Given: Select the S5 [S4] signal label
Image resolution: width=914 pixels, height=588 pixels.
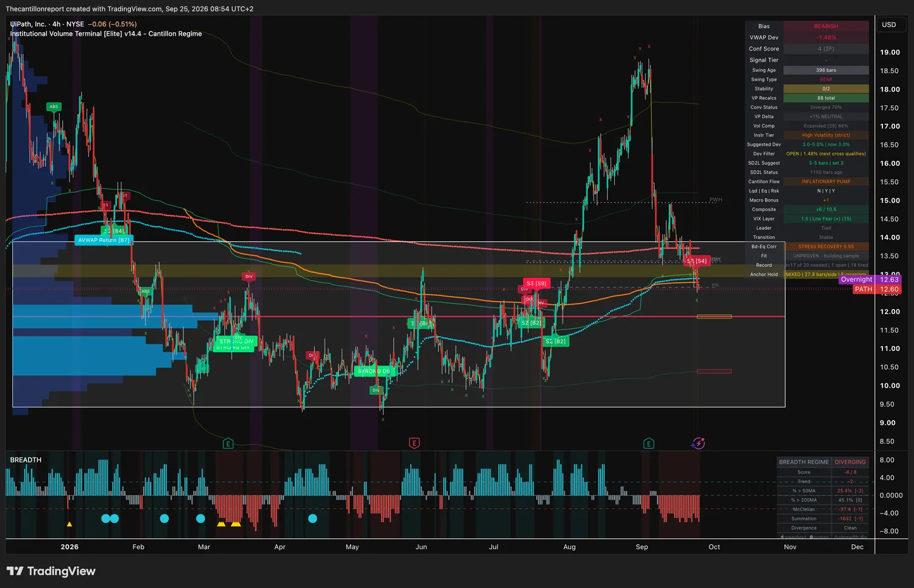Looking at the screenshot, I should [697, 261].
